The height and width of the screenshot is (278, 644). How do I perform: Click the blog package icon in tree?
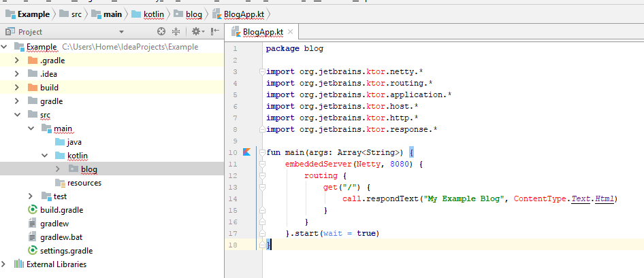[74, 169]
